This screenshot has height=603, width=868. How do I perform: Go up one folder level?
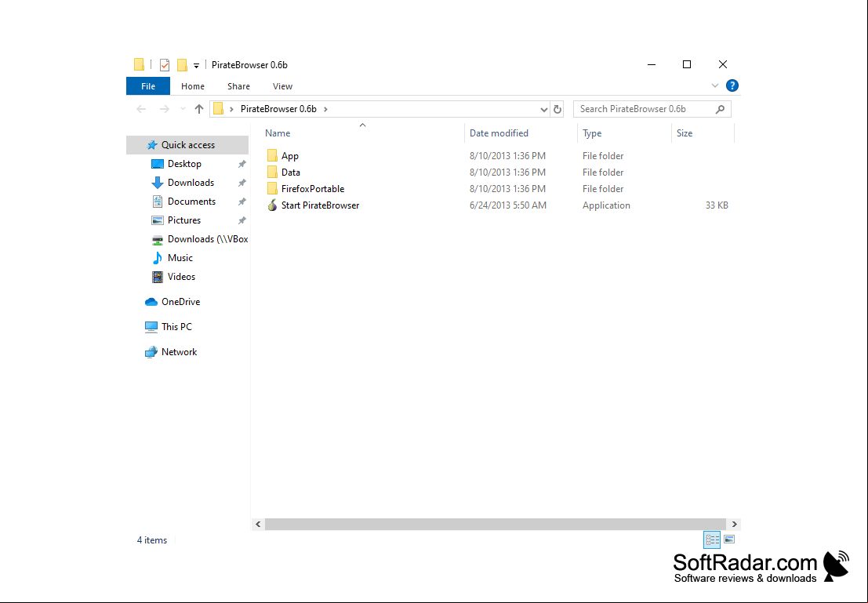point(199,109)
